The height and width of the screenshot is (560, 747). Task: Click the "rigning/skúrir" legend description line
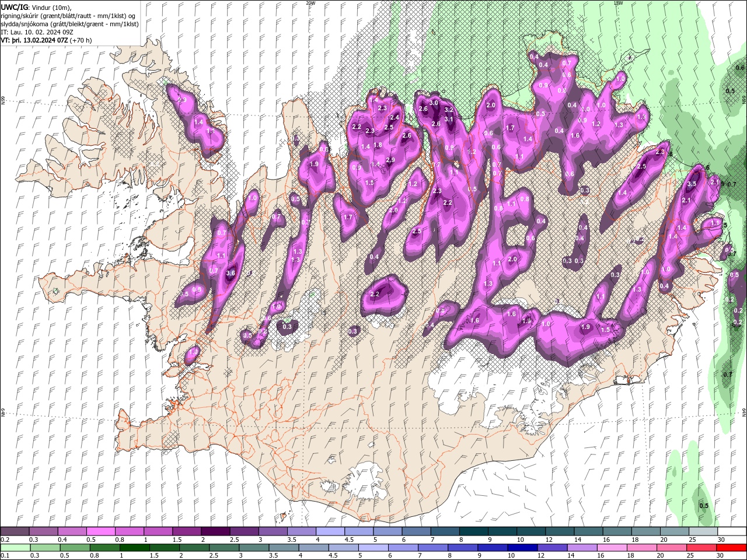pyautogui.click(x=68, y=16)
